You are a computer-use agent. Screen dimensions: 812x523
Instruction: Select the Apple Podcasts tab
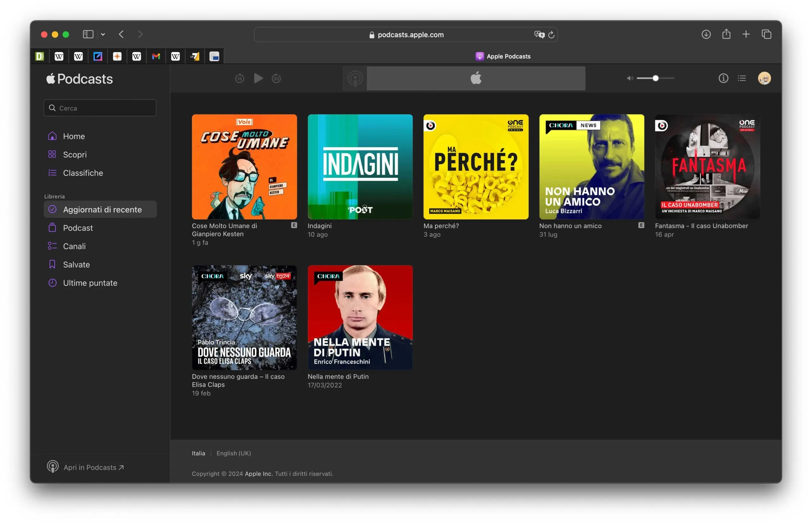coord(503,56)
